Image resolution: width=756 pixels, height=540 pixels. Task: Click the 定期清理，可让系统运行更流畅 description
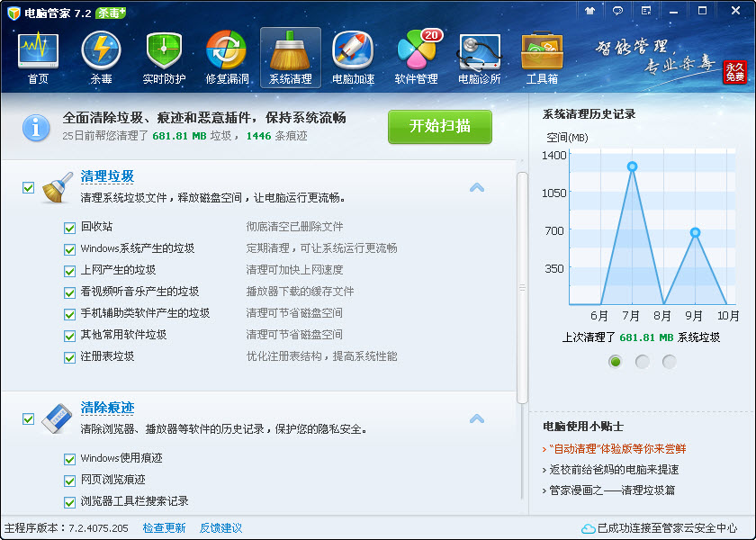[x=321, y=248]
